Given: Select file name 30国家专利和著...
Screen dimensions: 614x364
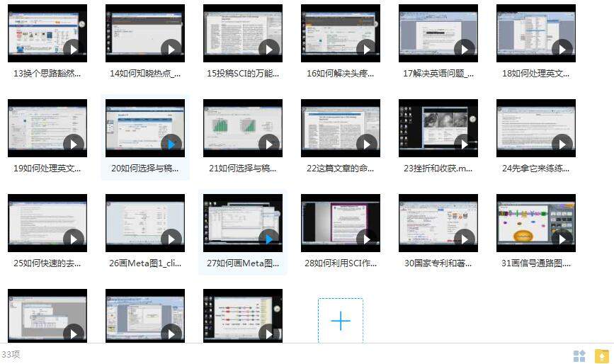Looking at the screenshot, I should click(x=438, y=263).
